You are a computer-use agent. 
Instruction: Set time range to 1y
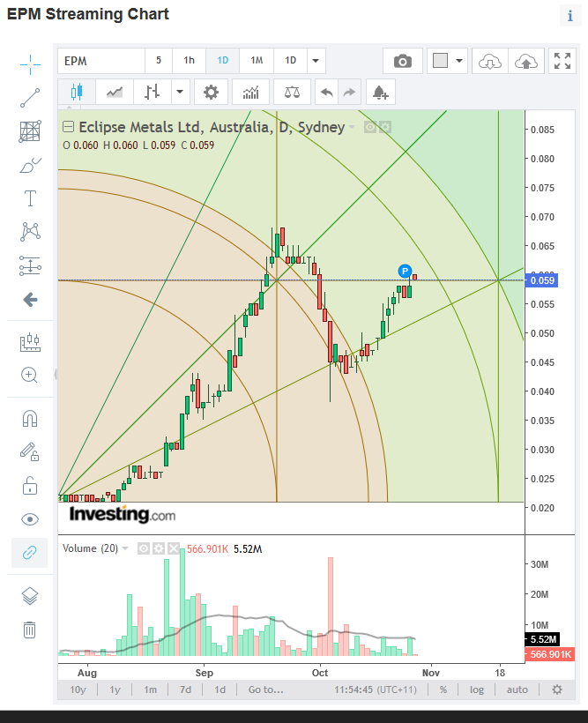click(115, 689)
